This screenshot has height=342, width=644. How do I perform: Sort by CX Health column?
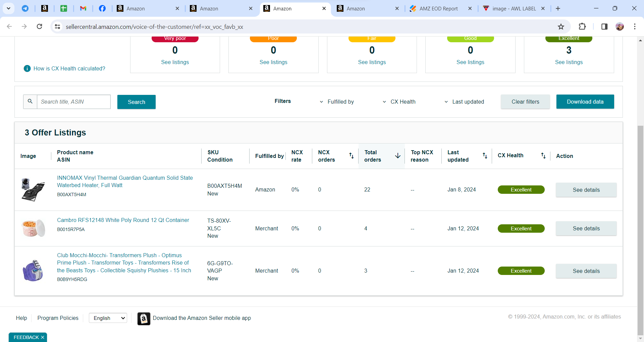click(x=543, y=156)
